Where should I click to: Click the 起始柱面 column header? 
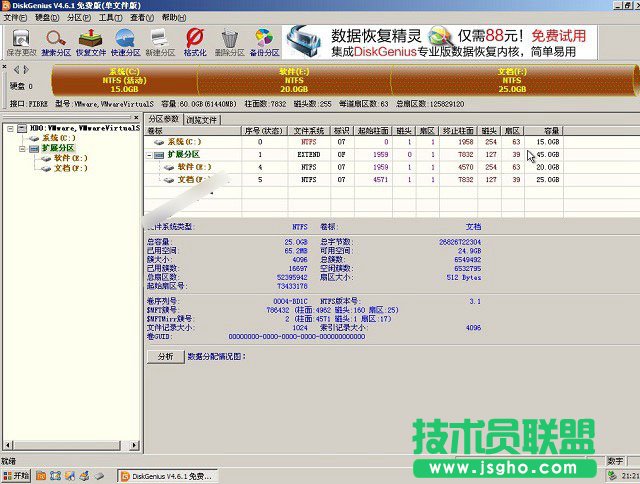(373, 131)
